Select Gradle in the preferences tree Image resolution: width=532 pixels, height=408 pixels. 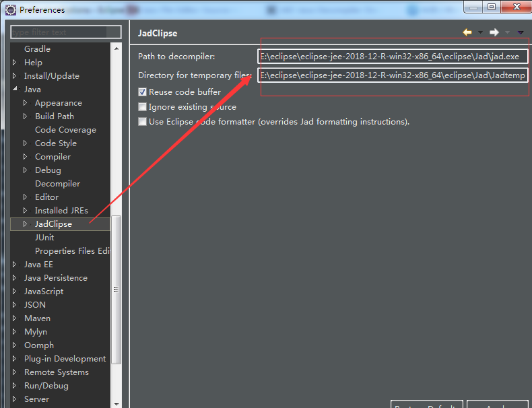(37, 49)
